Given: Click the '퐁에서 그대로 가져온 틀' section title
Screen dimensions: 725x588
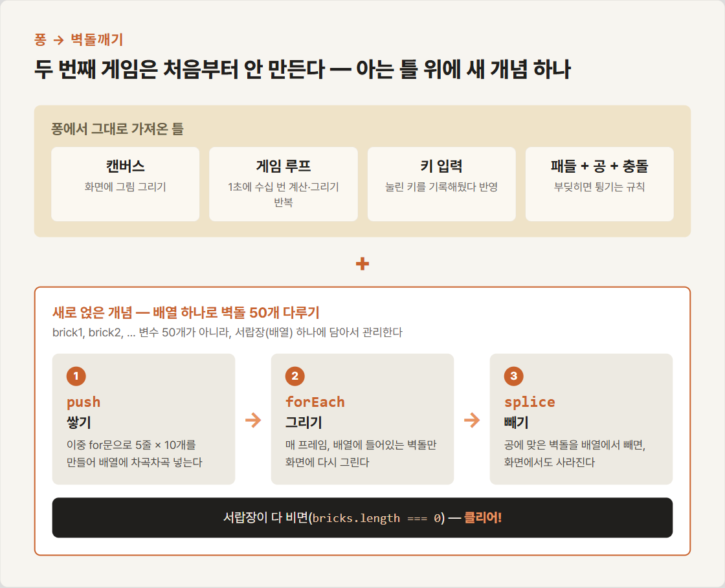Looking at the screenshot, I should (x=117, y=129).
